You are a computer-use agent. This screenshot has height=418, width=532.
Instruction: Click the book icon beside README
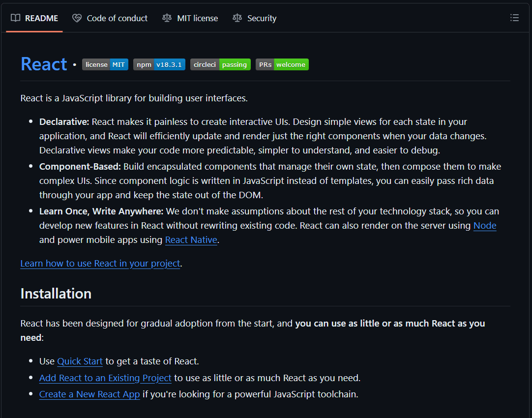tap(15, 18)
